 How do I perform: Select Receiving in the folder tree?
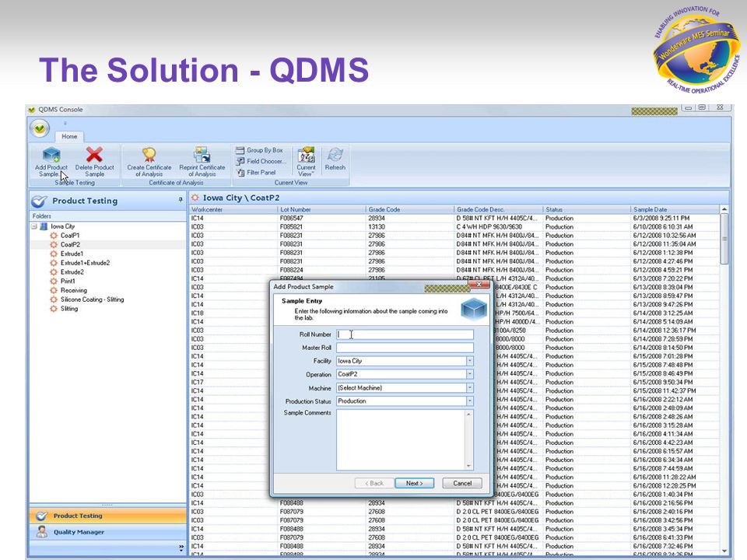(74, 290)
